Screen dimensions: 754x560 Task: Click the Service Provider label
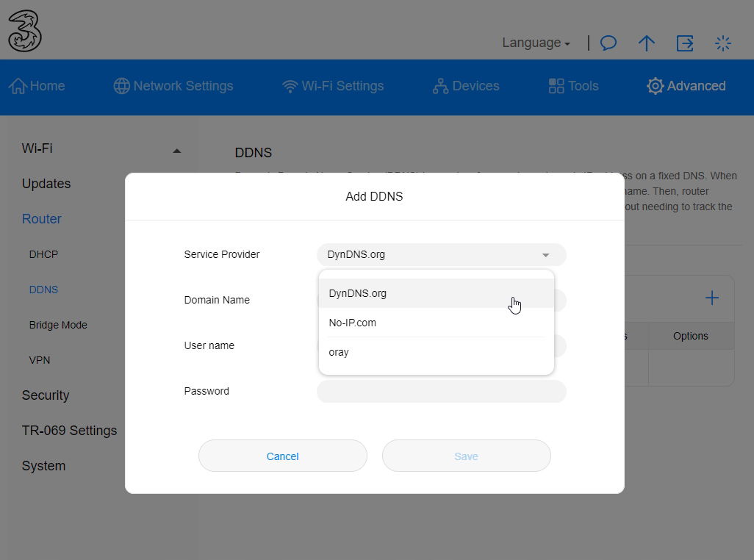[x=222, y=254]
